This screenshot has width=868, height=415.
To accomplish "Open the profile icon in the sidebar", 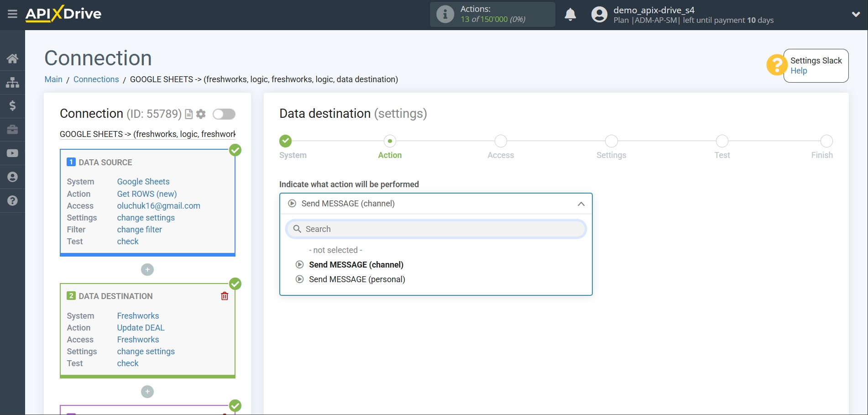I will pos(12,177).
